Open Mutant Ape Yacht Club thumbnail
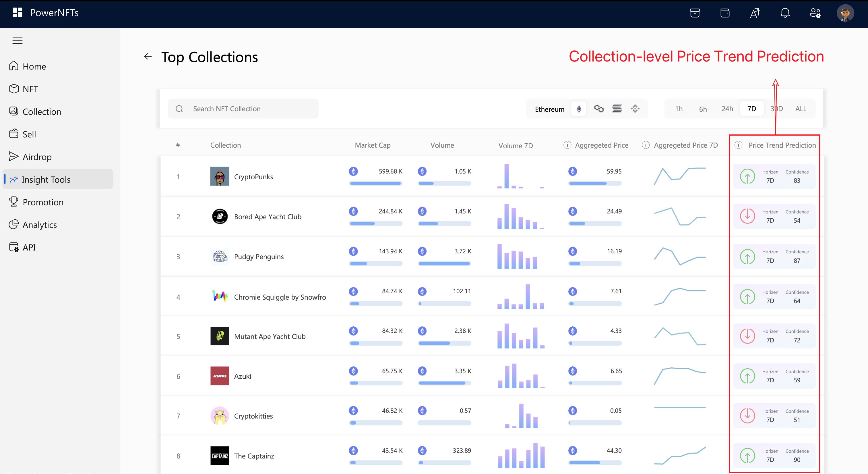This screenshot has height=474, width=868. click(220, 336)
